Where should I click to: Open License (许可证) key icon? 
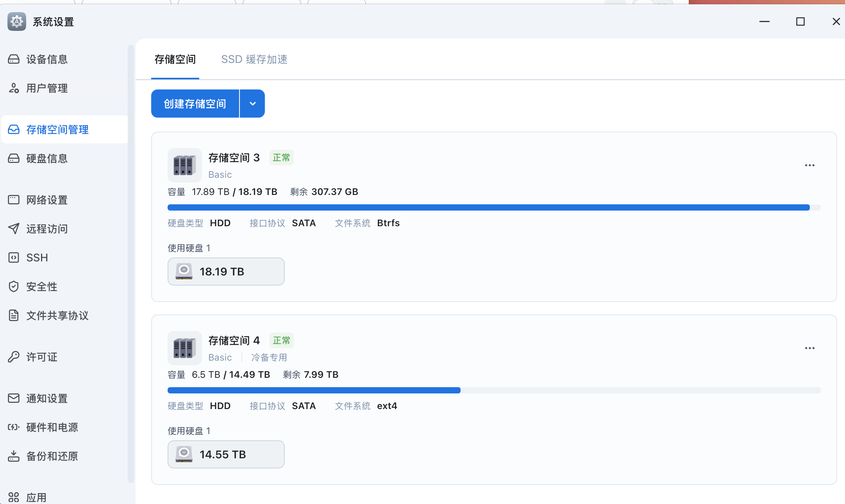coord(14,357)
